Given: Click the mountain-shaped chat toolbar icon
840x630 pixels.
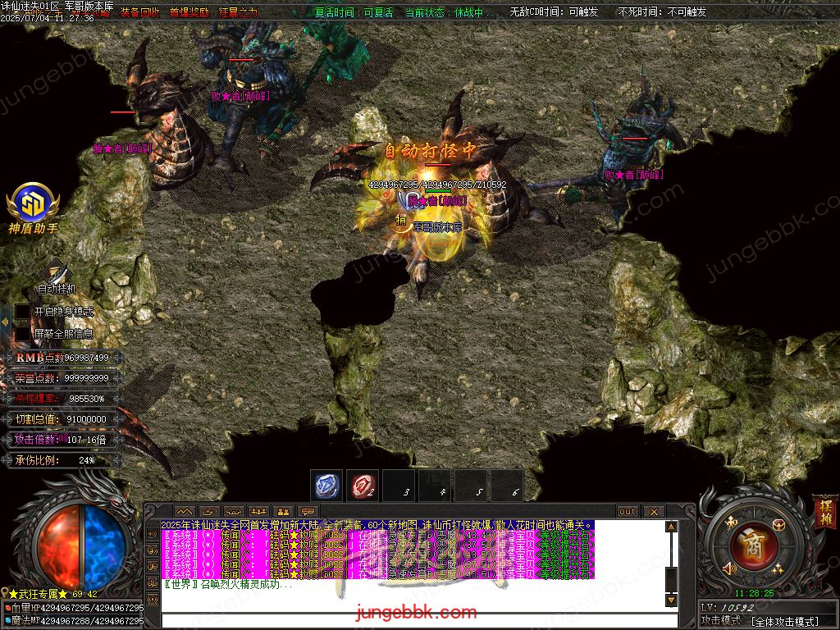Looking at the screenshot, I should pyautogui.click(x=185, y=512).
